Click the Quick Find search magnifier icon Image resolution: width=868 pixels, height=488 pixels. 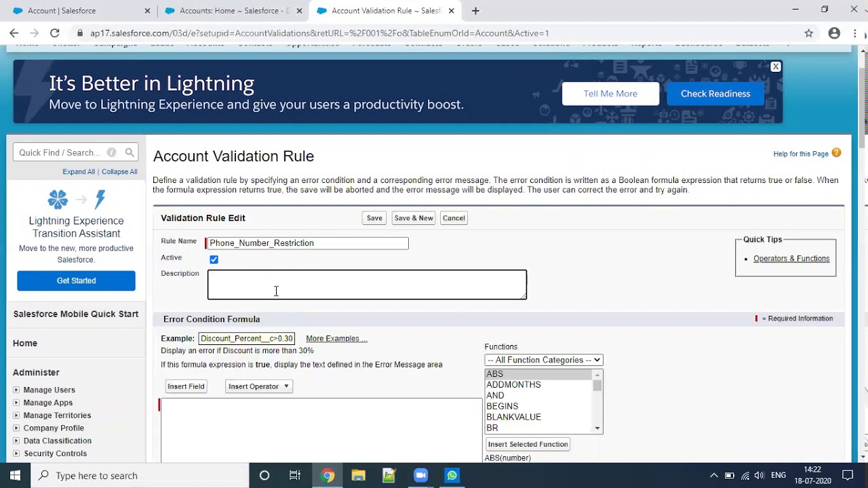click(x=130, y=152)
